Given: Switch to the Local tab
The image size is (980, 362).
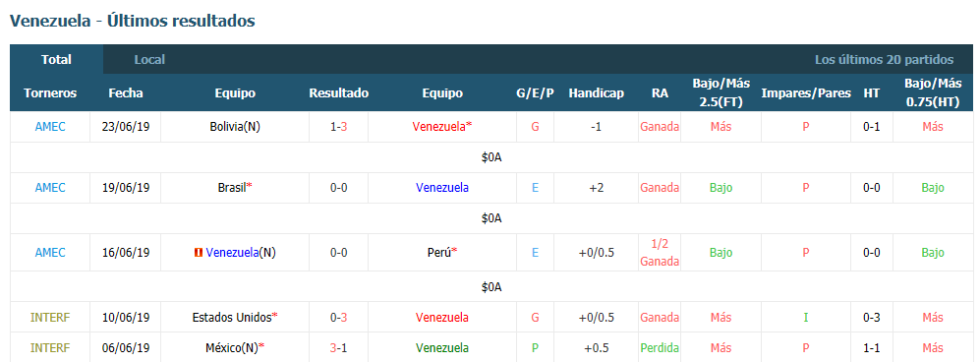Looking at the screenshot, I should [x=149, y=59].
